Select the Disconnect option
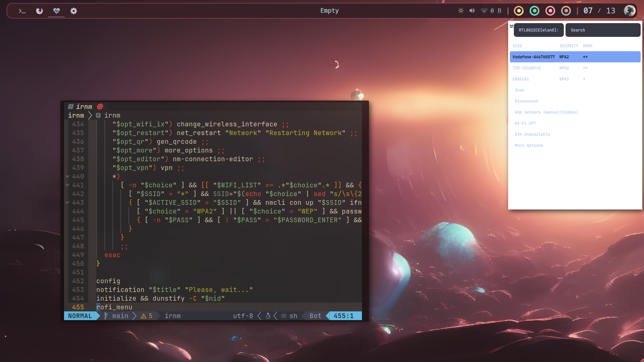The image size is (644, 362). [526, 101]
